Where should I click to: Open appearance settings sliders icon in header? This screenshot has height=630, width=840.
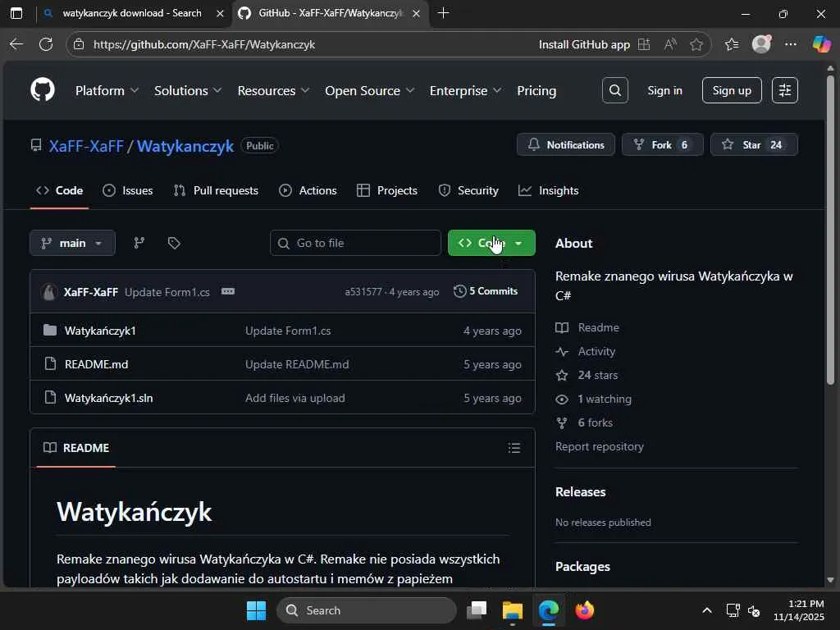(x=785, y=90)
